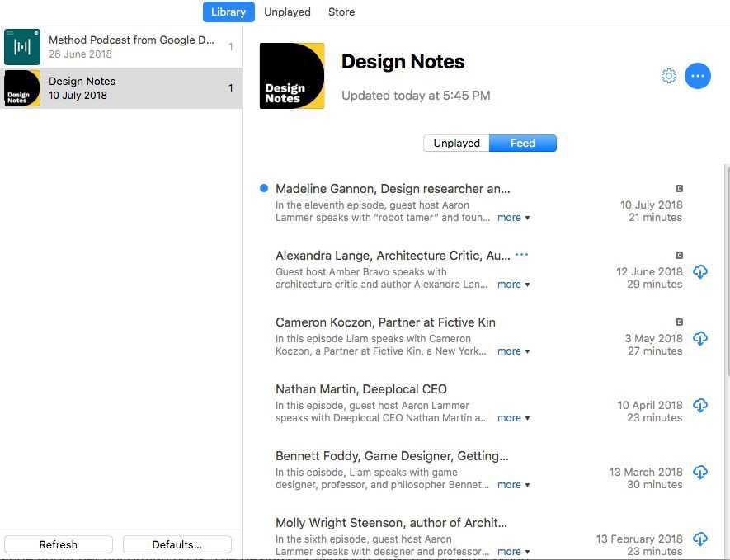The width and height of the screenshot is (730, 560).
Task: Click the '13 March 2018' episode date
Action: coord(646,472)
